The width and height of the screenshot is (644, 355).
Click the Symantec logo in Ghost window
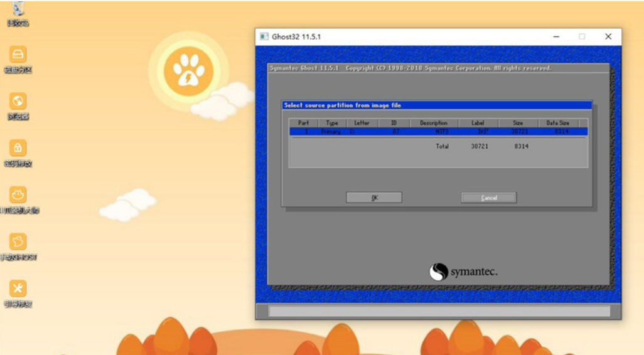pyautogui.click(x=463, y=272)
